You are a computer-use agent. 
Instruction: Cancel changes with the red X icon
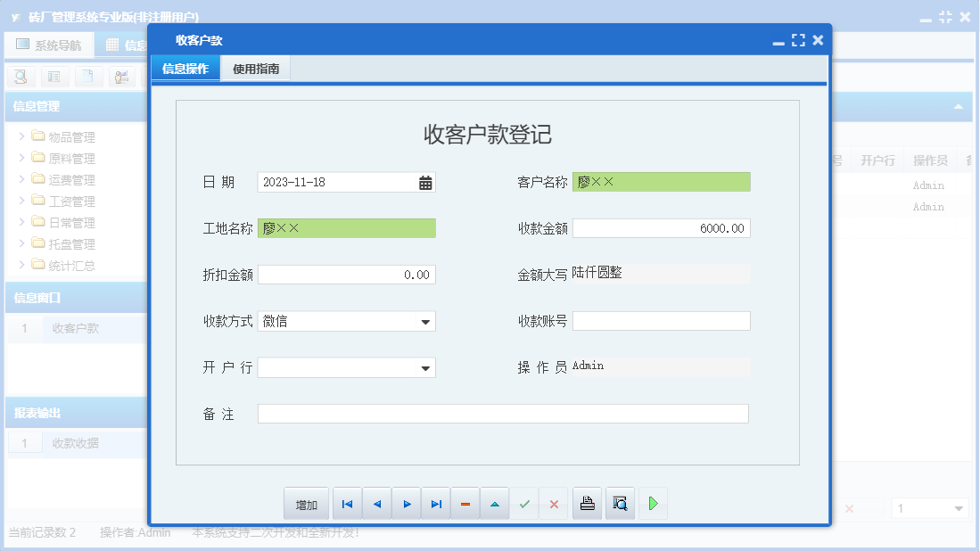553,503
